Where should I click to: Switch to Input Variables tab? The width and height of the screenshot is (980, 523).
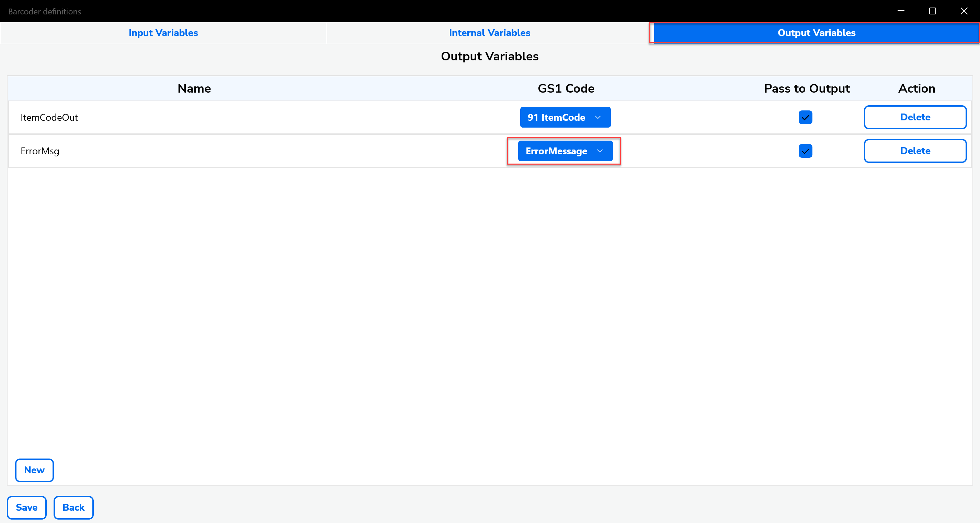tap(163, 33)
